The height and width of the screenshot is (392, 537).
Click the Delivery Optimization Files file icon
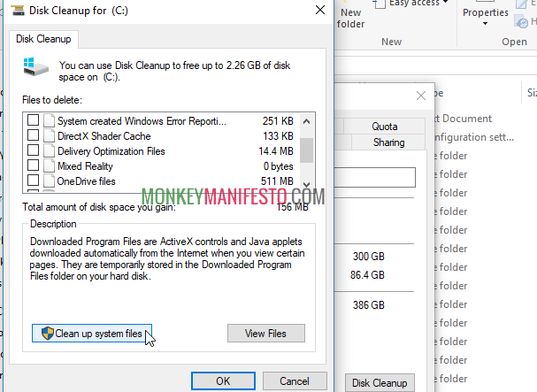[x=49, y=150]
